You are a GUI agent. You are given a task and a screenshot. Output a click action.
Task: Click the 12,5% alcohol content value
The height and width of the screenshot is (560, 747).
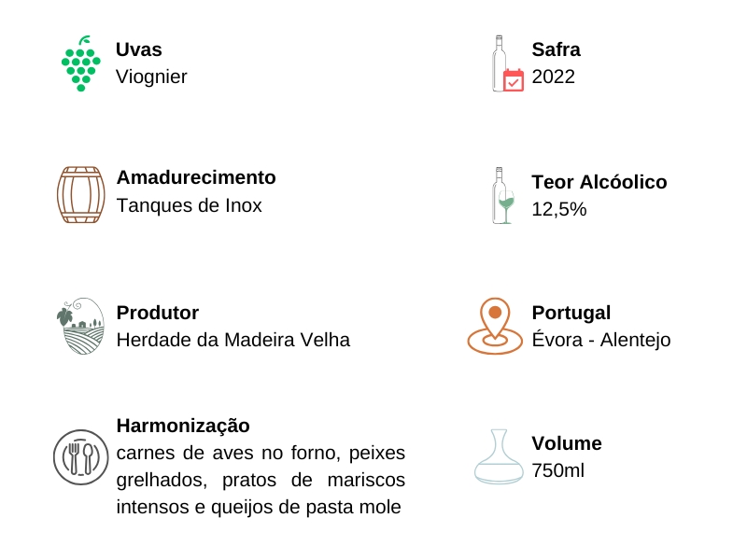(559, 209)
